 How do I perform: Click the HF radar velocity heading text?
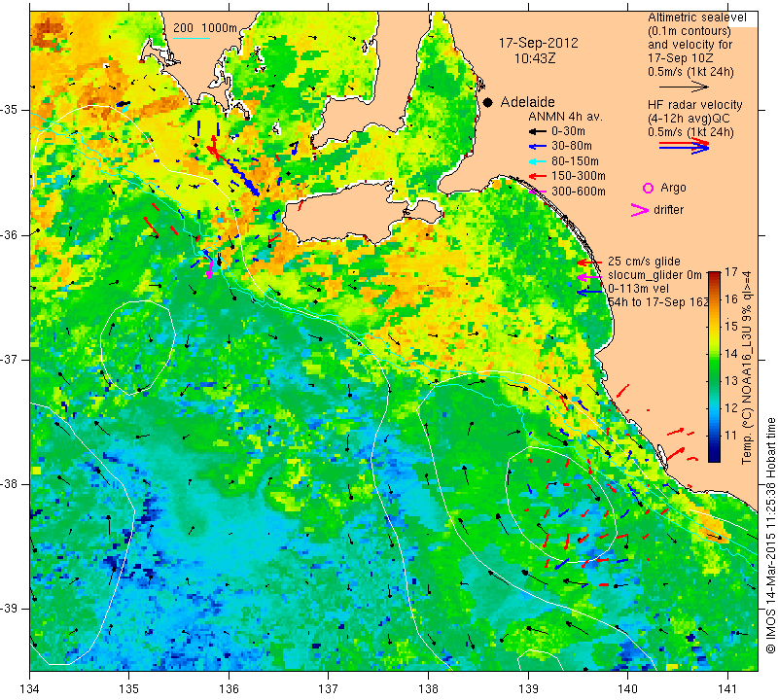[x=694, y=105]
